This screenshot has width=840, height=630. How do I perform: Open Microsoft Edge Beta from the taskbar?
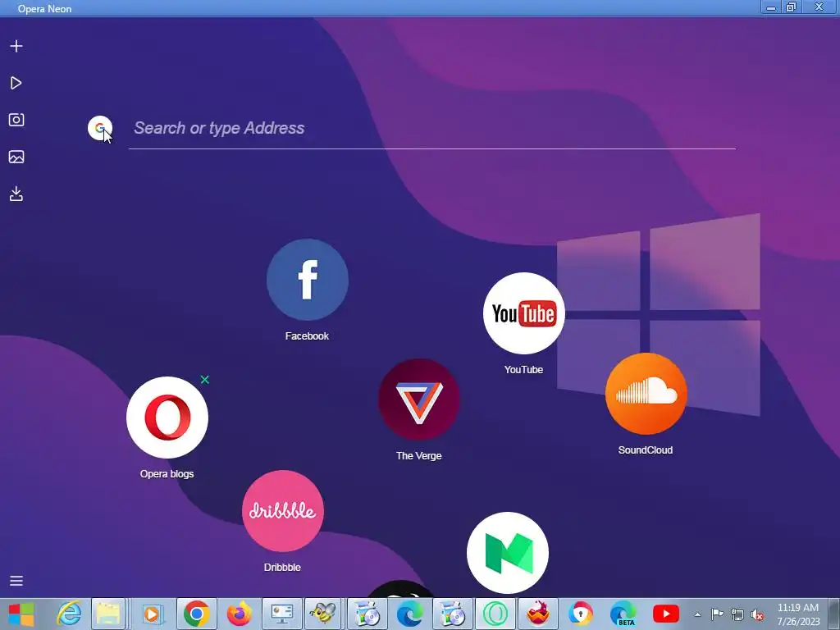pyautogui.click(x=623, y=614)
